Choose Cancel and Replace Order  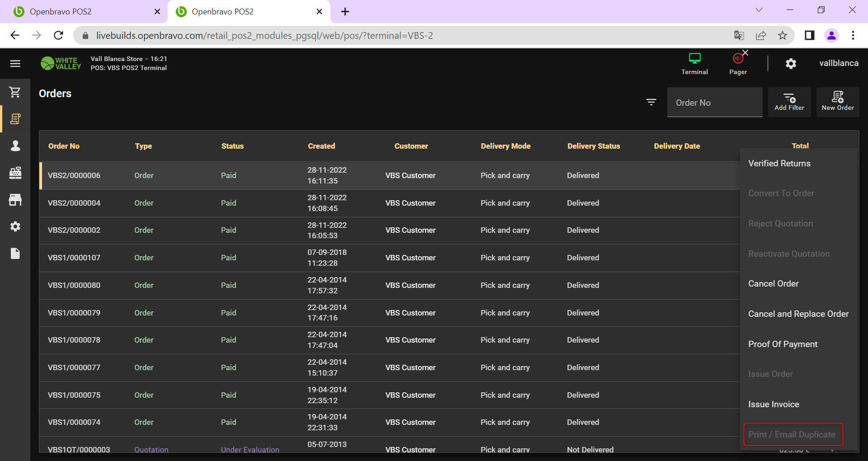(798, 314)
